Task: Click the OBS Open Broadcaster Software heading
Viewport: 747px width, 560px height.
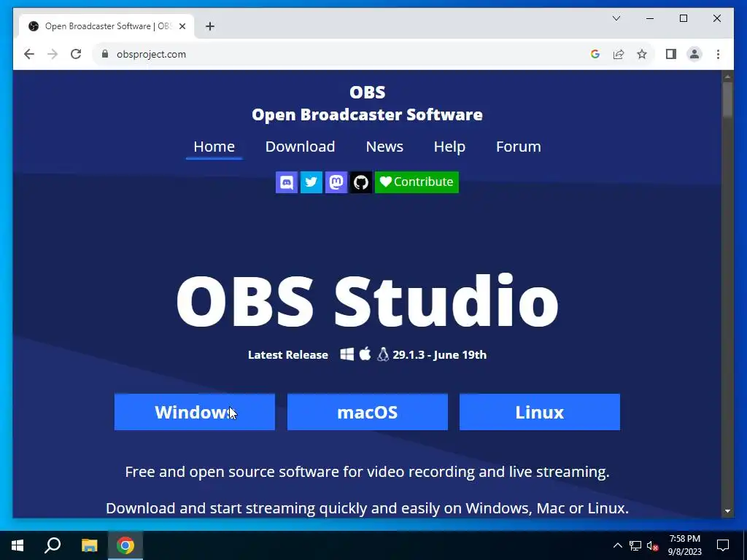Action: (367, 104)
